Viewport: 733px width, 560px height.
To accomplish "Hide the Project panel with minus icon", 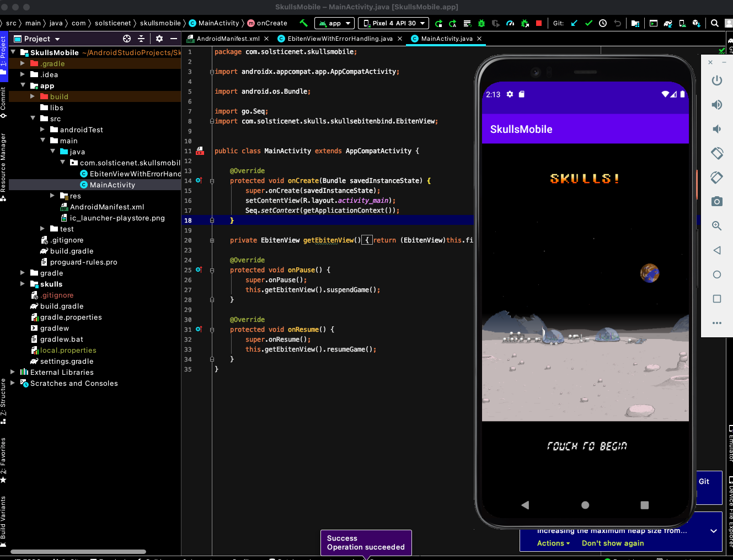I will pyautogui.click(x=174, y=39).
